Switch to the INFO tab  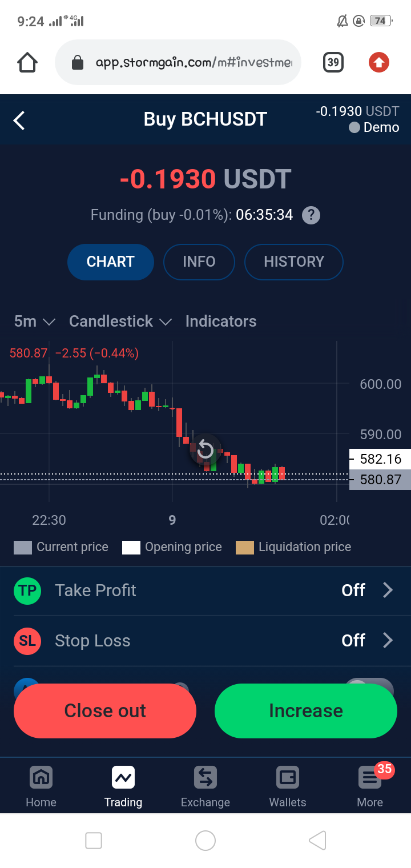(x=199, y=262)
